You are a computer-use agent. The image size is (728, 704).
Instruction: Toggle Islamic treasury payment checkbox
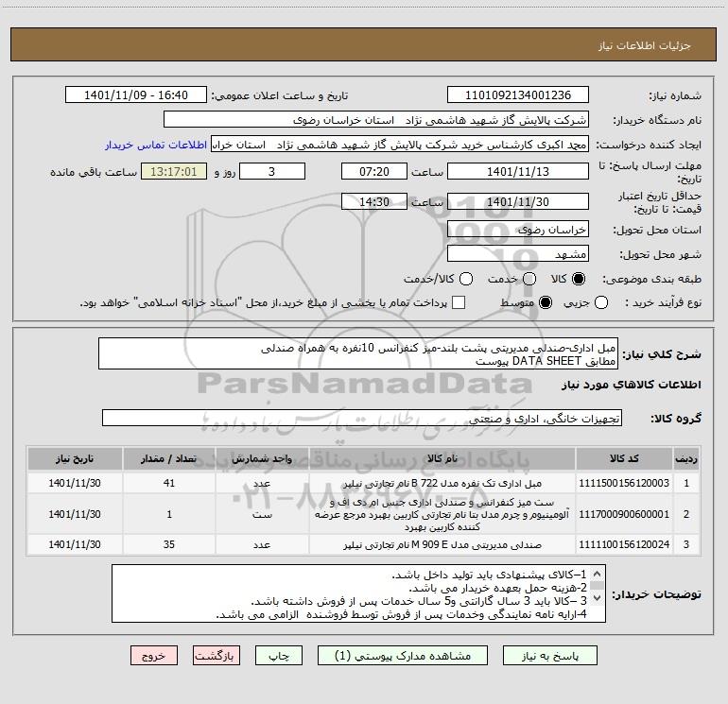click(x=459, y=302)
